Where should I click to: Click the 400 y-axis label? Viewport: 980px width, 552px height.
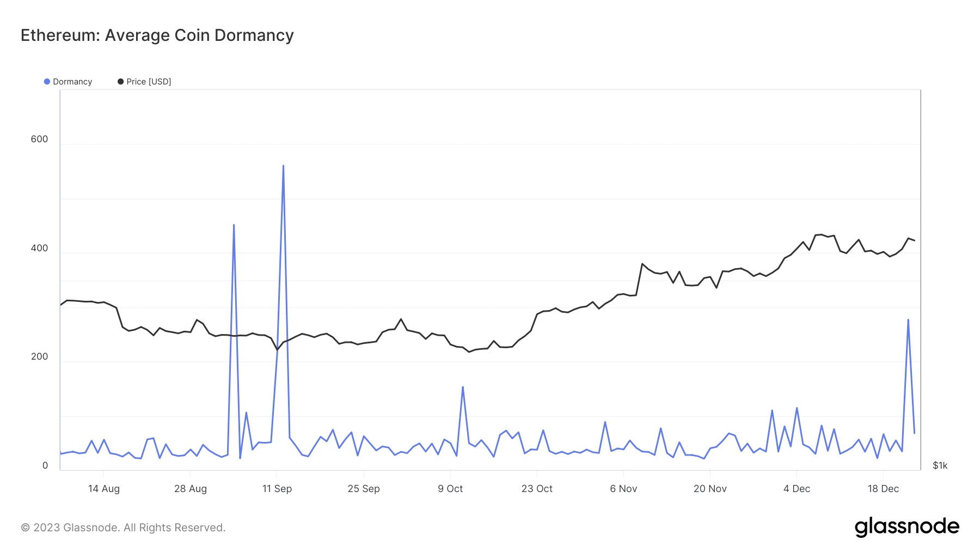[39, 248]
